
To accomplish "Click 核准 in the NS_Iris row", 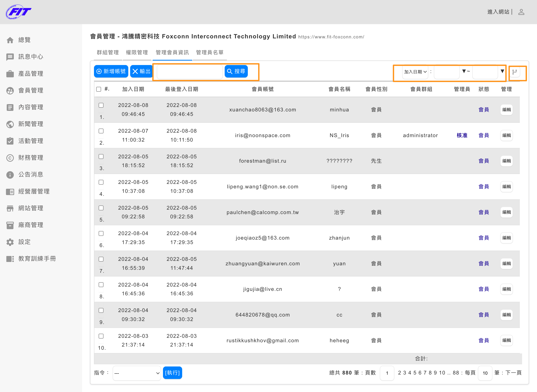I will pos(462,135).
